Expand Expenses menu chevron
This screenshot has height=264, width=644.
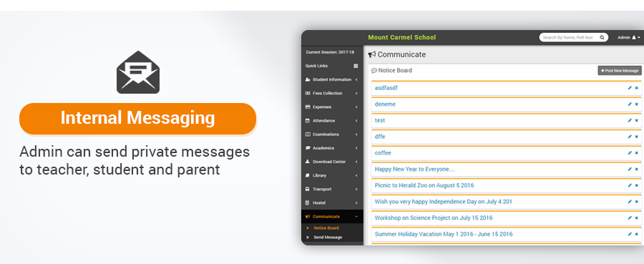tap(356, 107)
